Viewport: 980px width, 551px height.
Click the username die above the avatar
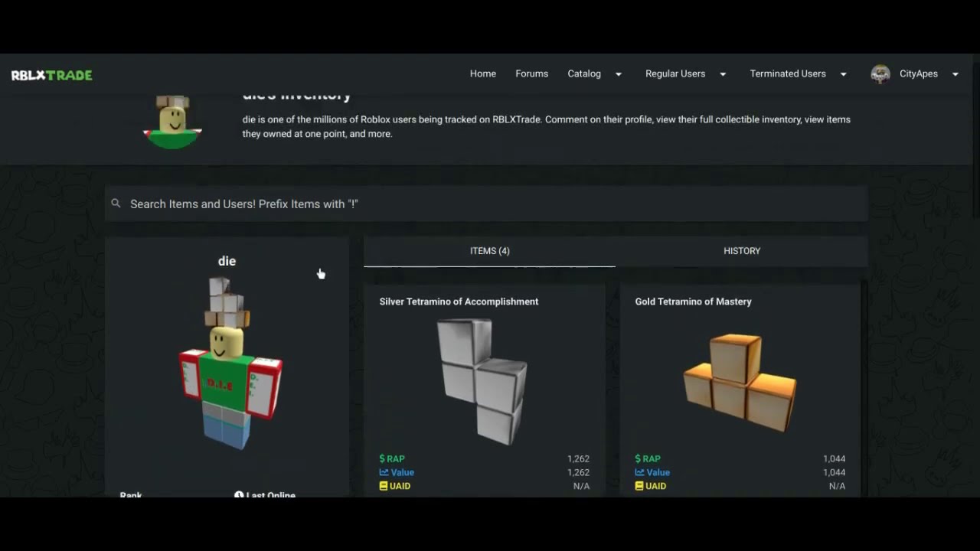pyautogui.click(x=227, y=261)
